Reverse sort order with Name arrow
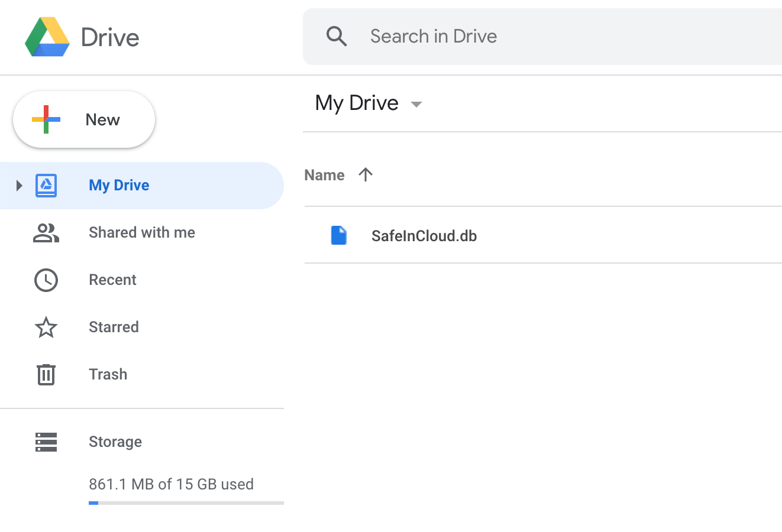 tap(366, 174)
